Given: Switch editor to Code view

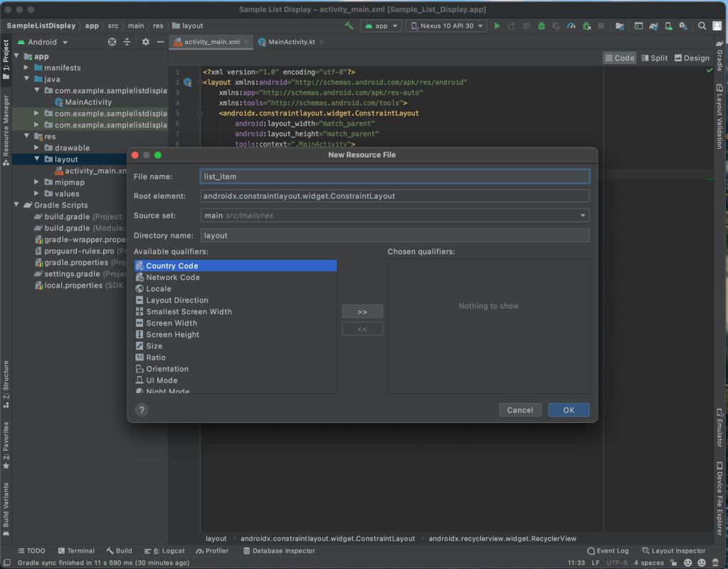Looking at the screenshot, I should [x=619, y=58].
